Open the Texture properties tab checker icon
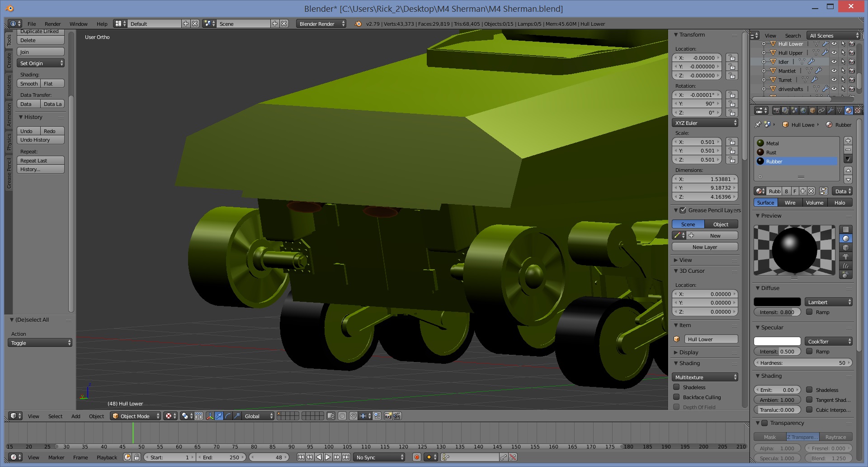 pyautogui.click(x=858, y=110)
